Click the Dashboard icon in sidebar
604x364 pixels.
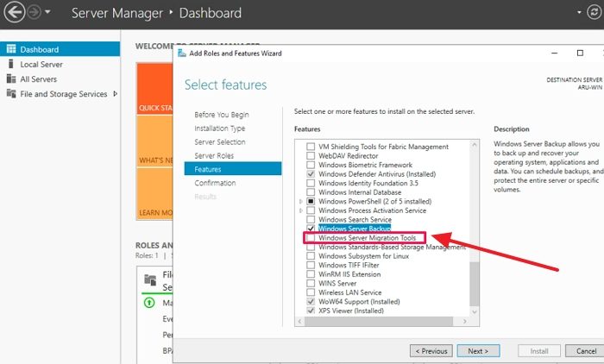click(x=10, y=50)
